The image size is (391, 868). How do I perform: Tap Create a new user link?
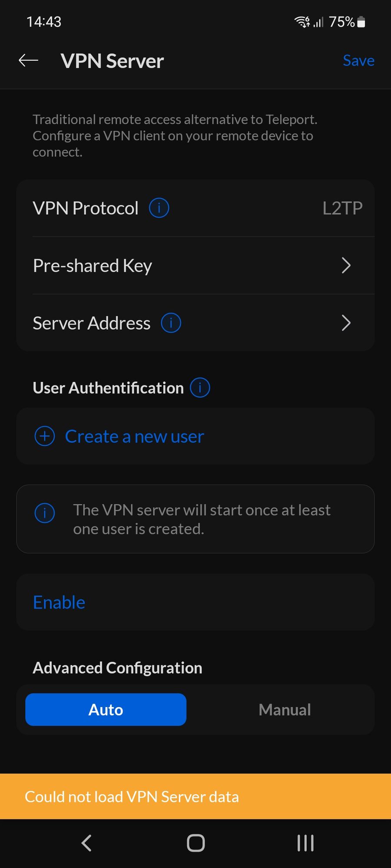[x=134, y=436]
